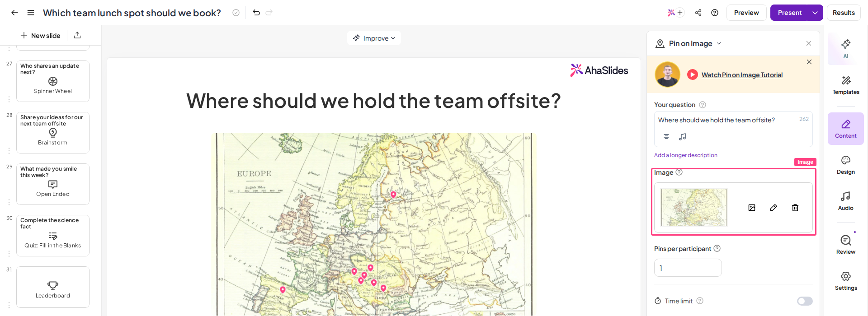
Task: Open the hamburger menu
Action: [x=31, y=13]
